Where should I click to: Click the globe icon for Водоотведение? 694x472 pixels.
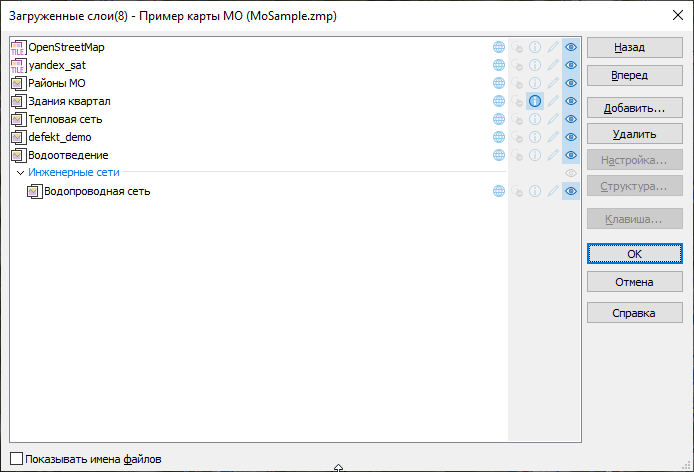point(499,155)
